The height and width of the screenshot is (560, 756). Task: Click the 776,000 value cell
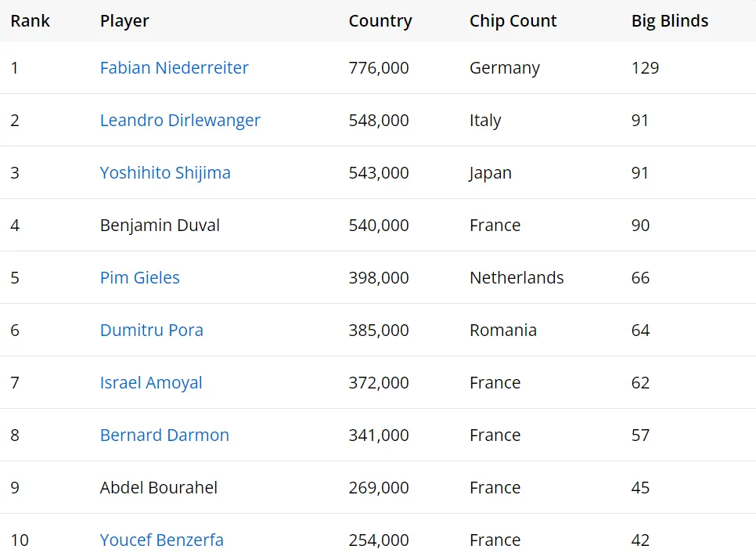(379, 68)
